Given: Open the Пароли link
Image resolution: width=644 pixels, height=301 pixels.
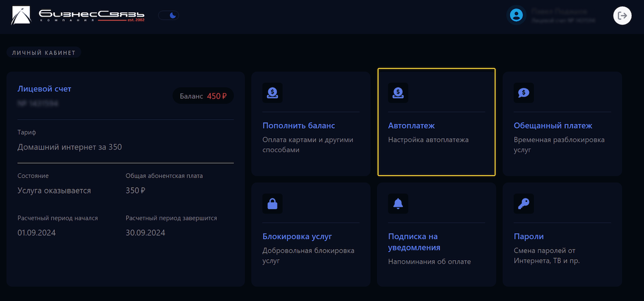Looking at the screenshot, I should (x=529, y=236).
